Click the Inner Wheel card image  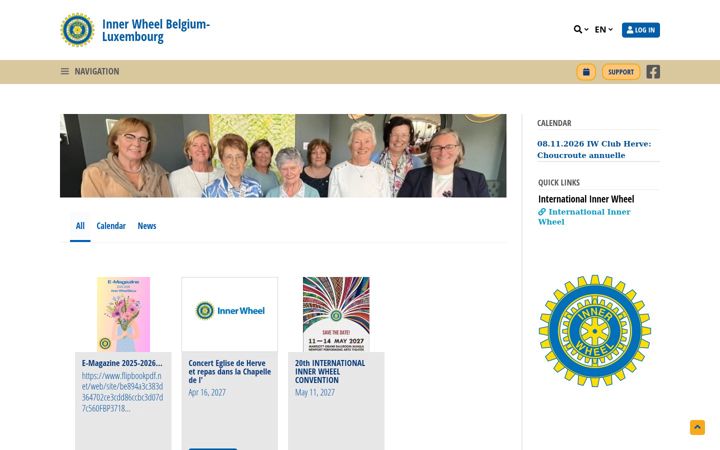click(230, 315)
